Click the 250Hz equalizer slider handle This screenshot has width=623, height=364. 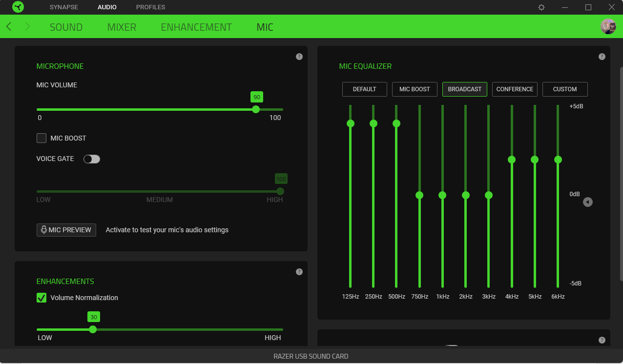374,123
